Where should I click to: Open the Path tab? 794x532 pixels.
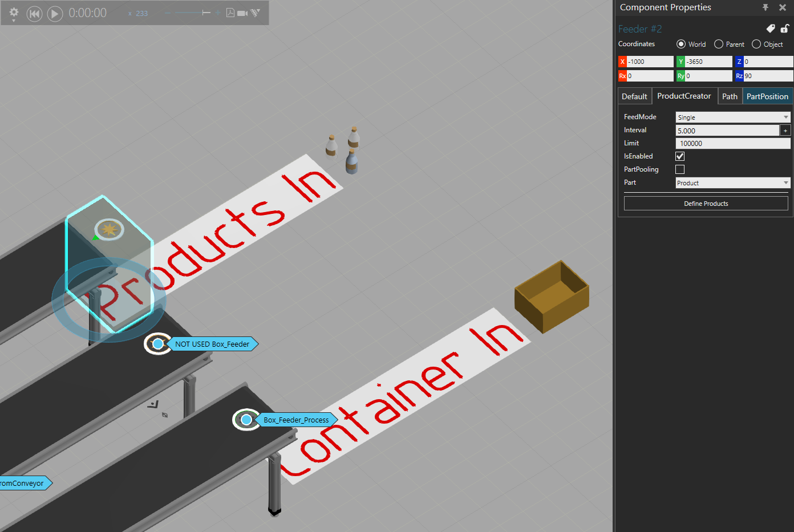[x=730, y=96]
